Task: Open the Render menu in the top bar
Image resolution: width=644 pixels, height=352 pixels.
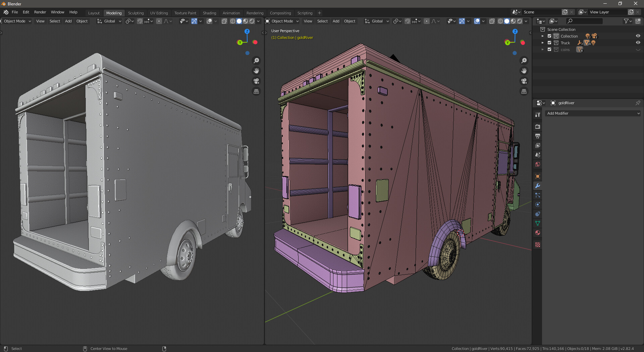Action: pyautogui.click(x=40, y=12)
